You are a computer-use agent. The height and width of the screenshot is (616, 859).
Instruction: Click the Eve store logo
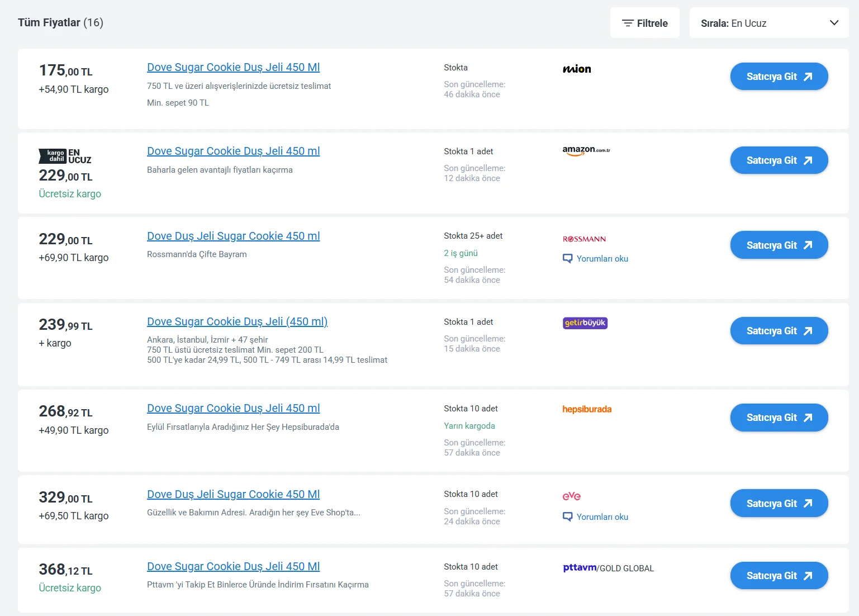pos(571,496)
